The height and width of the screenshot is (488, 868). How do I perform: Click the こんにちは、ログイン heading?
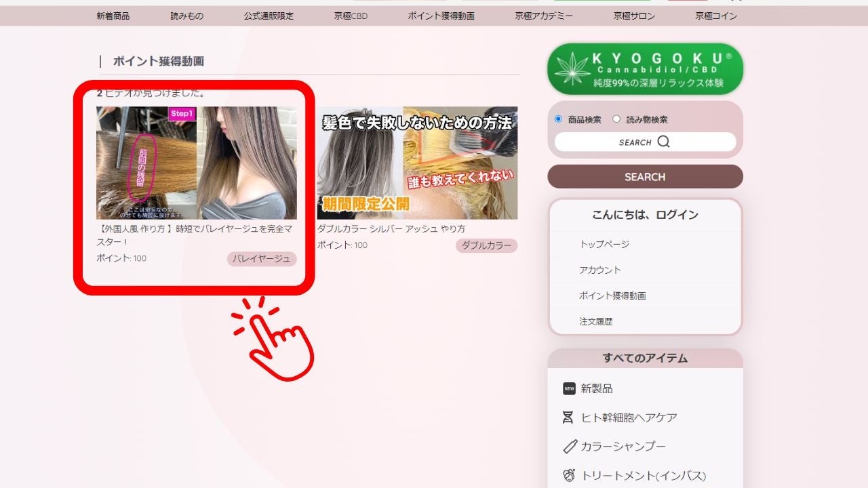(x=645, y=215)
